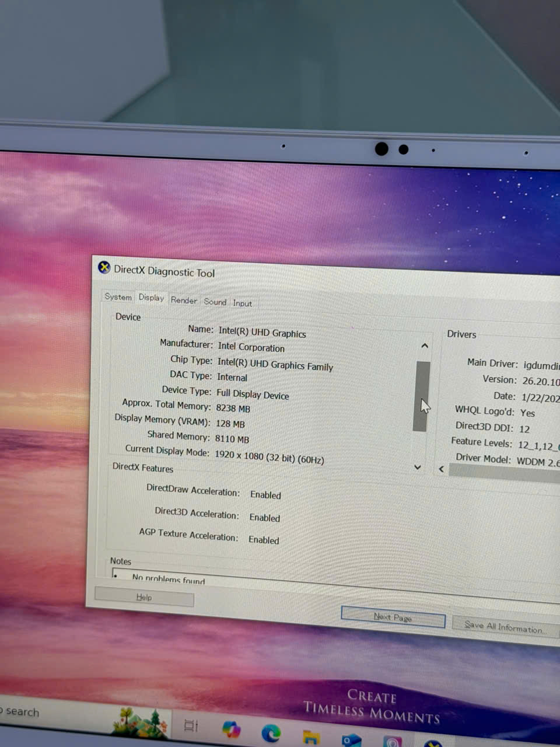The height and width of the screenshot is (747, 560).
Task: Open Task View on the taskbar
Action: [191, 725]
